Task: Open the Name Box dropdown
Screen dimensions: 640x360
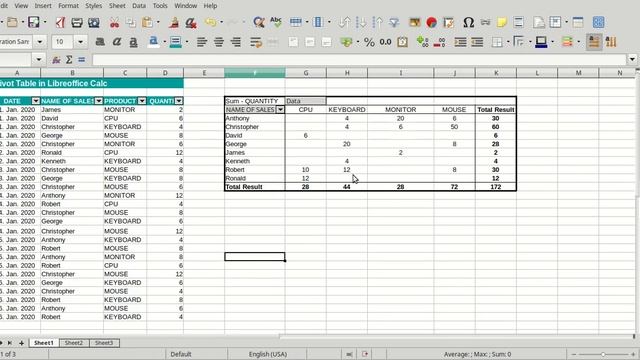Action: coord(38,60)
